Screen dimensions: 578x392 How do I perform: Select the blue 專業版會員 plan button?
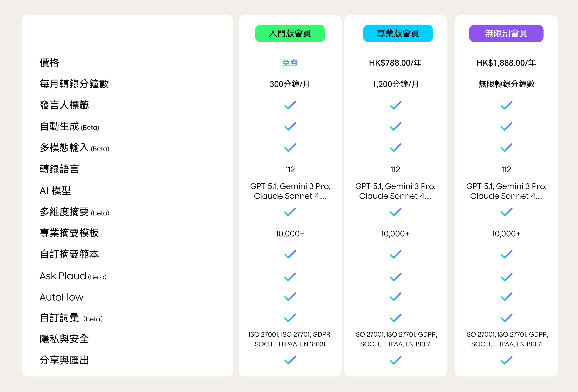coord(398,33)
